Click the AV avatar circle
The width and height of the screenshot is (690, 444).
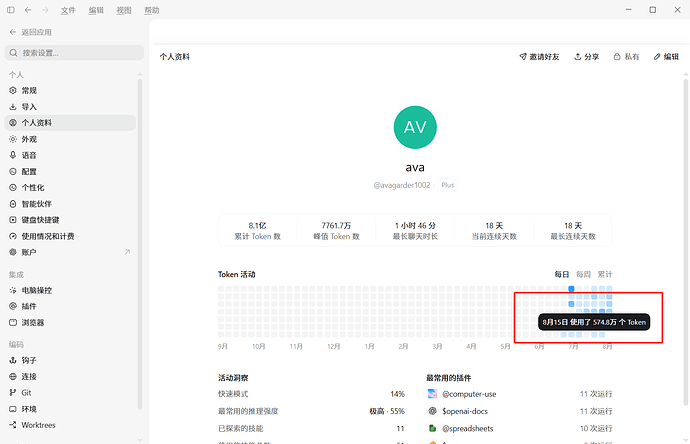[x=415, y=127]
